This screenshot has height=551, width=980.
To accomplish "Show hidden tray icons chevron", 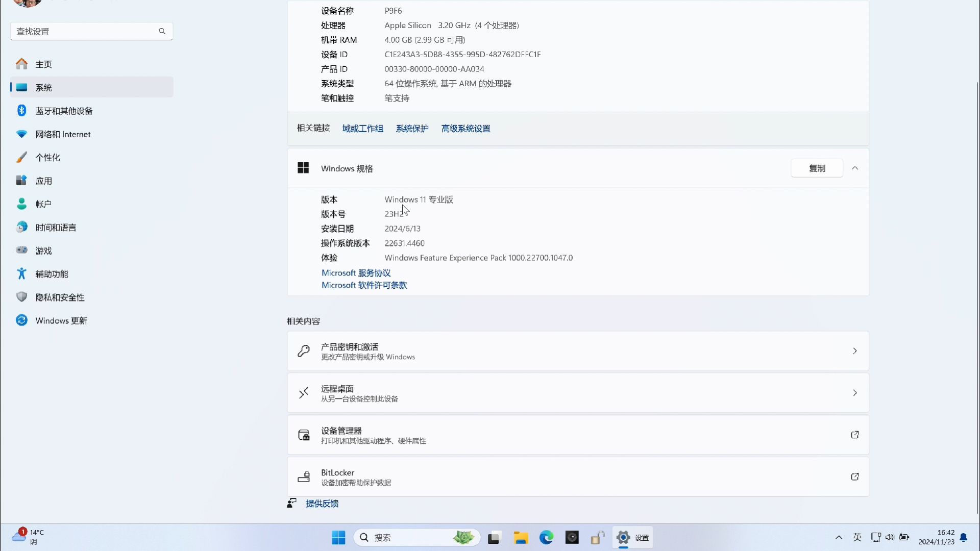I will [x=839, y=537].
